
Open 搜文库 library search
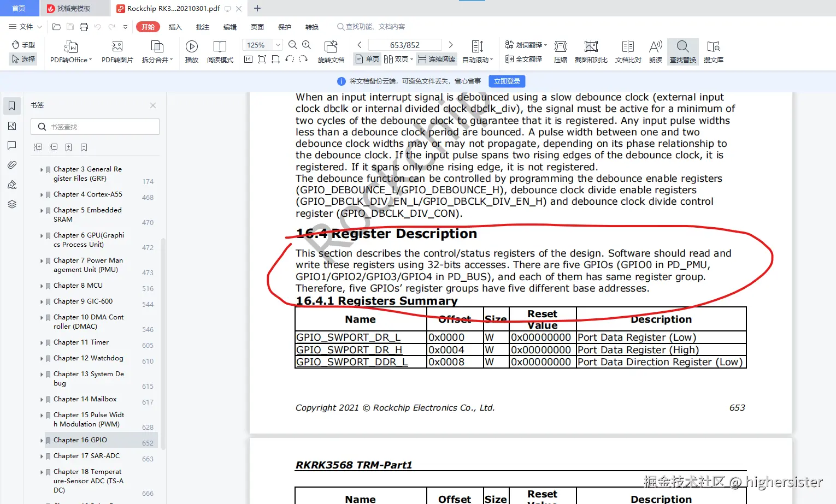(x=714, y=52)
